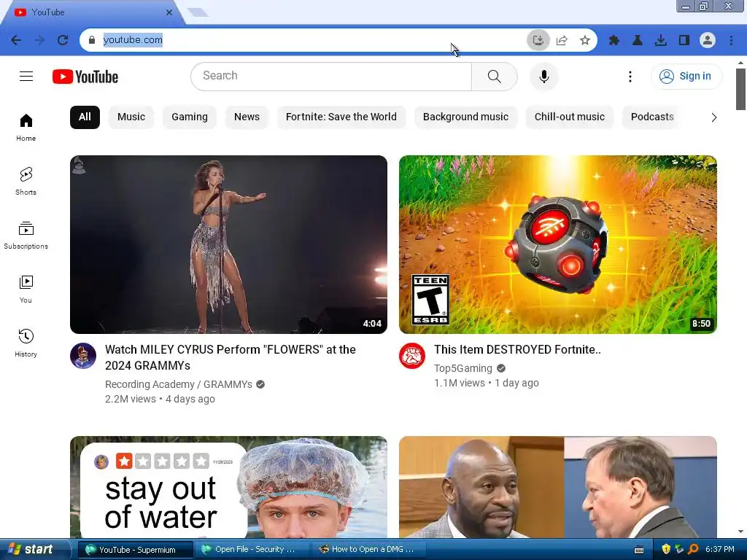
Task: Open GRAMMYs channel avatar
Action: pos(83,356)
